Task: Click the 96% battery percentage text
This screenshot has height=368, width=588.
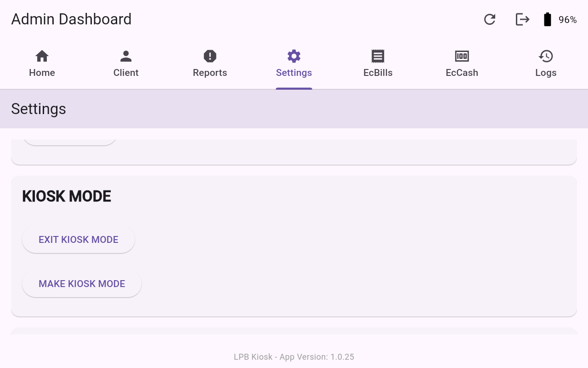Action: [x=567, y=20]
